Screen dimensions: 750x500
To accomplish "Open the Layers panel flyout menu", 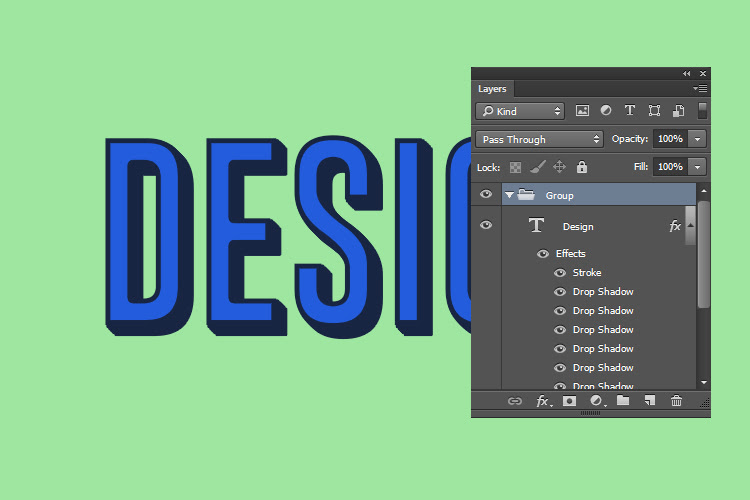I will coord(700,89).
